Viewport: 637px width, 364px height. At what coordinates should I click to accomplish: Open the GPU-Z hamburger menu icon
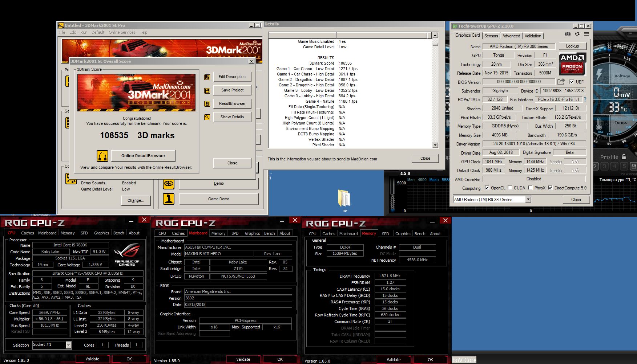click(586, 34)
